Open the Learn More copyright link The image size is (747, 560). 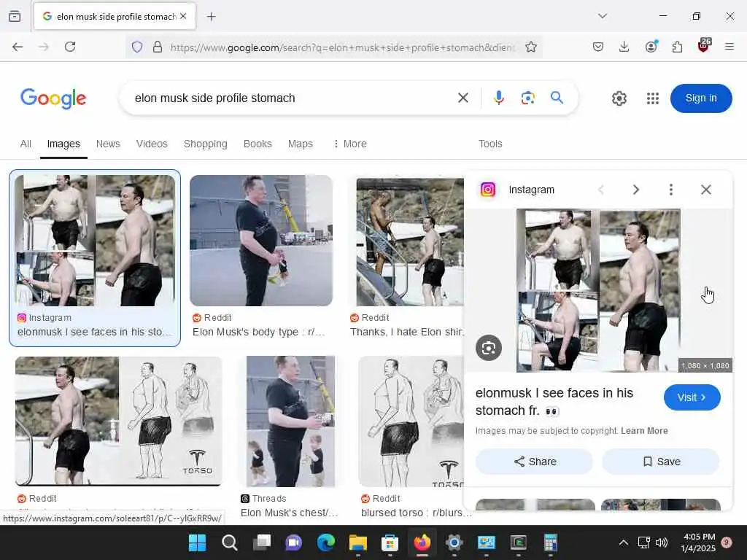644,431
